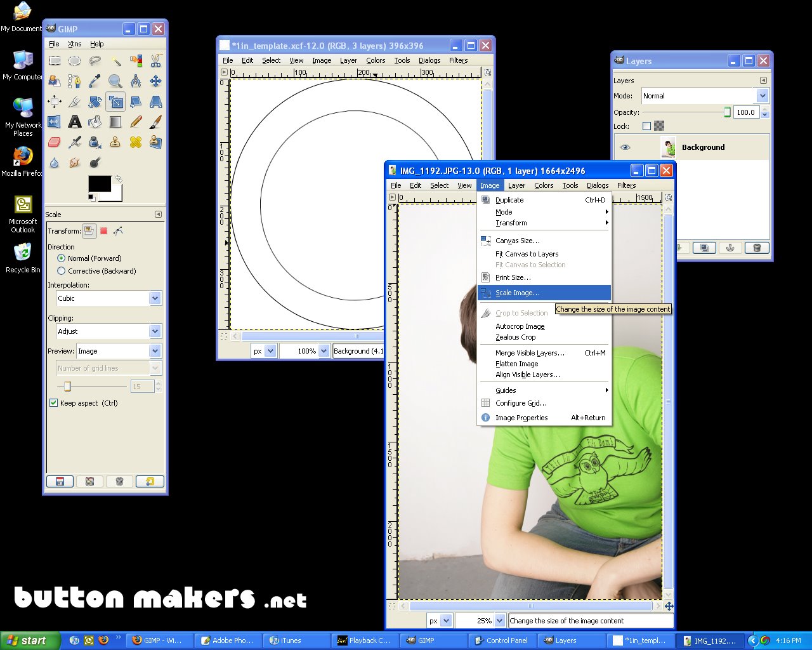Select the Rotate tool
The image size is (812, 650).
click(95, 102)
